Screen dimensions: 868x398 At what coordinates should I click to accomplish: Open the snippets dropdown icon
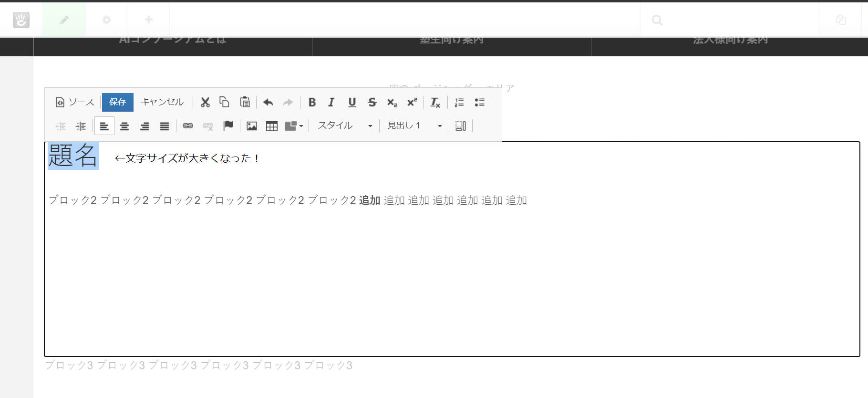[x=294, y=126]
